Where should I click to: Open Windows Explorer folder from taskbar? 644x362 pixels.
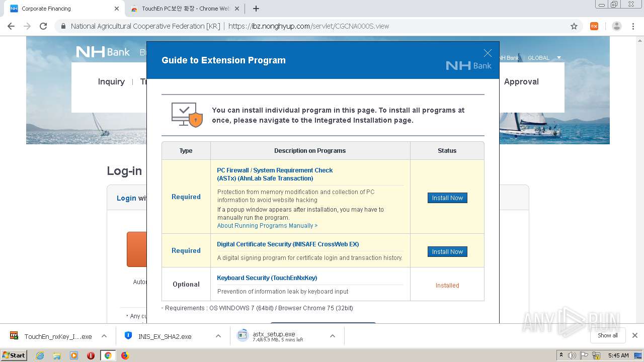(57, 355)
